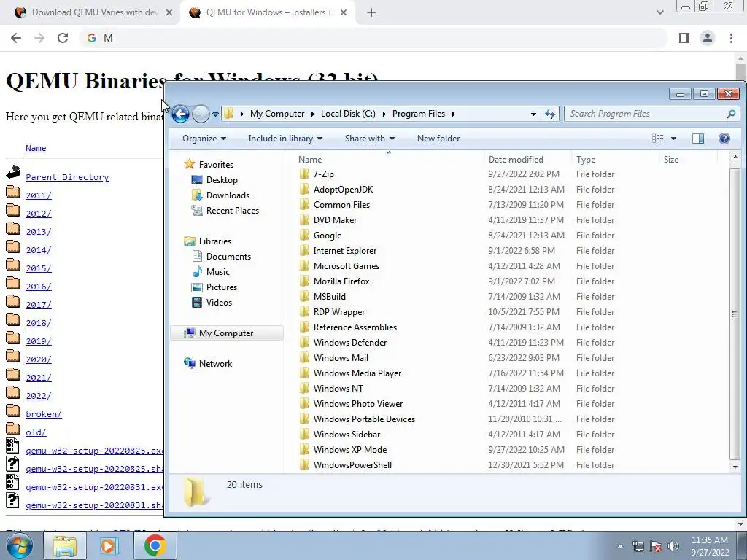This screenshot has width=747, height=560.
Task: Select the Common Files folder icon
Action: 304,204
